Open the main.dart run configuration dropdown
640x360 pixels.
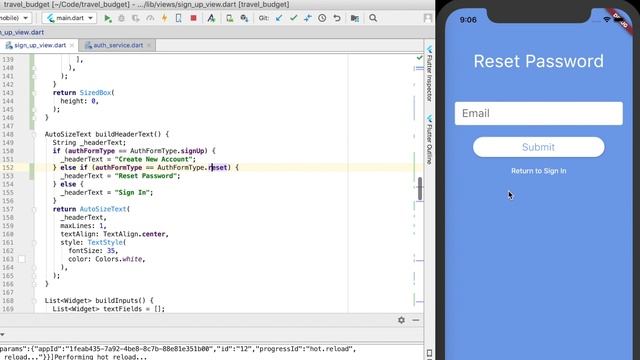69,18
